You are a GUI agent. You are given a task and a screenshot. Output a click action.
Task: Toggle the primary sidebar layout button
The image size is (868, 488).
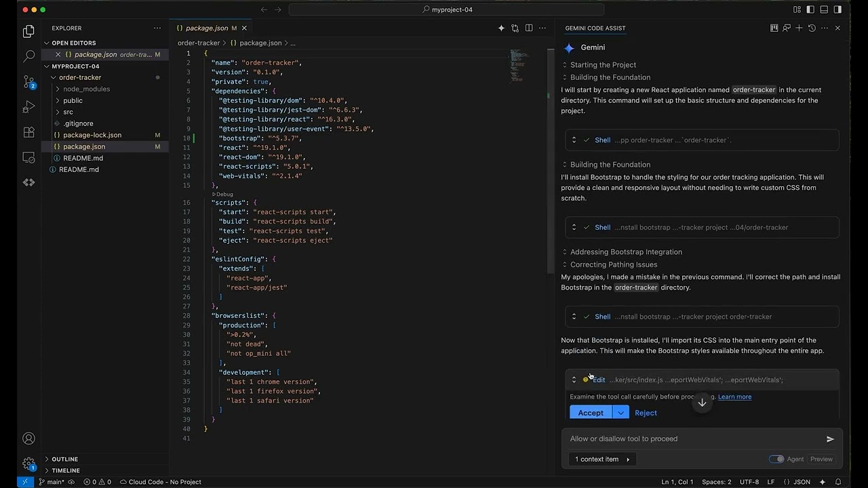tap(810, 9)
